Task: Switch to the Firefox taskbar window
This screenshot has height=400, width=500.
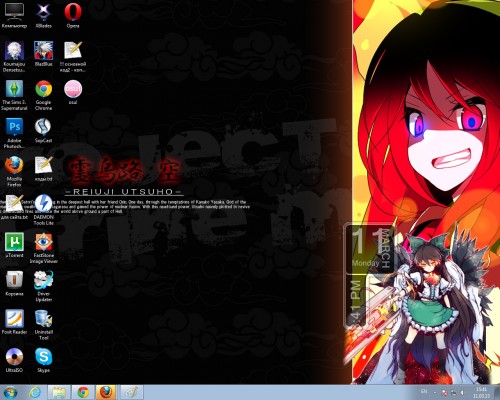Action: 107,392
